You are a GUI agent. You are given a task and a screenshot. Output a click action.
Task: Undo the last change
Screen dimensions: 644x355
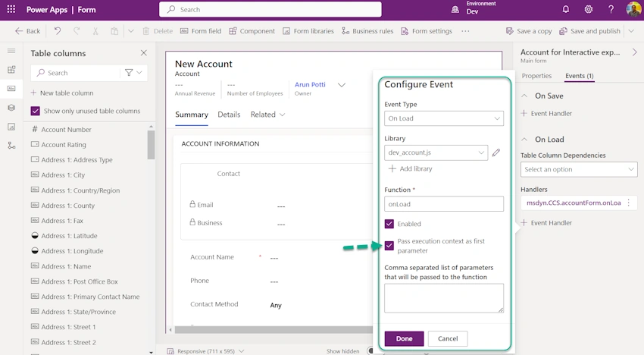(x=58, y=31)
